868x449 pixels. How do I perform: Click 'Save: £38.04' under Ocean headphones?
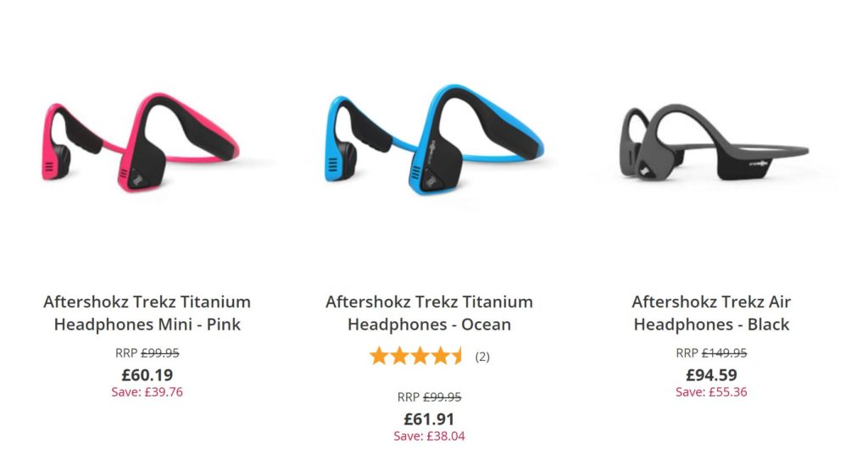pos(429,436)
